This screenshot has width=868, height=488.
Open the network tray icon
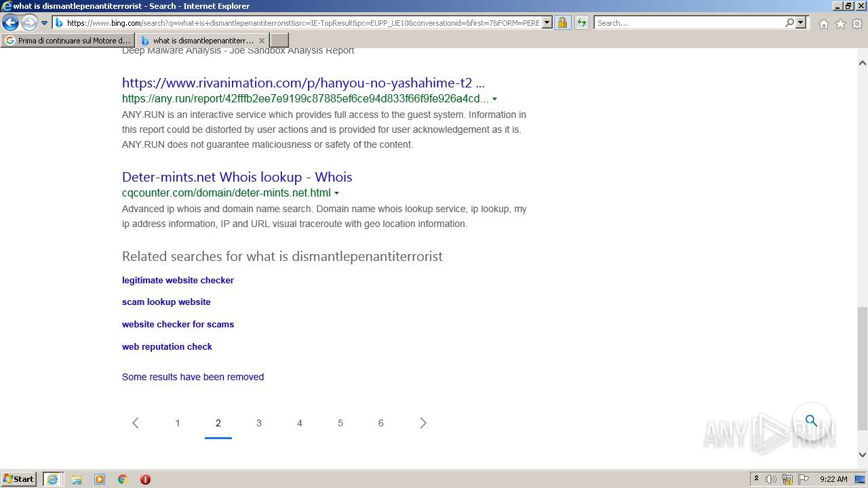[787, 479]
